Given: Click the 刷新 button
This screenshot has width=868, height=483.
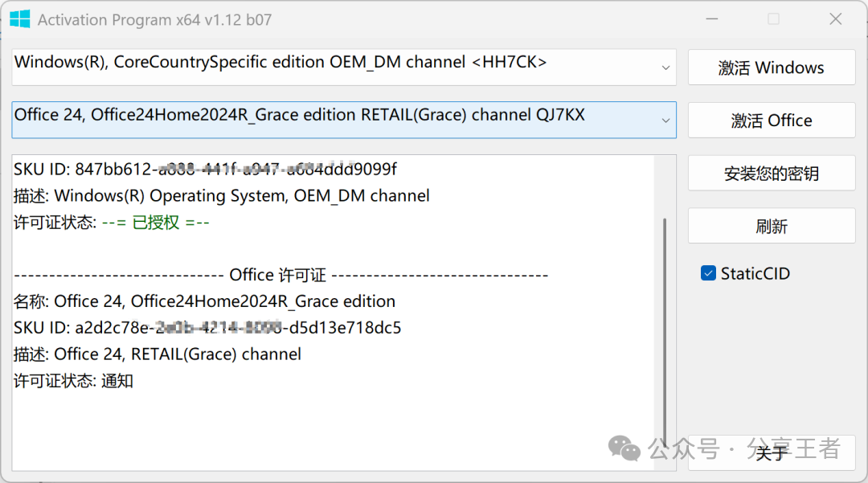Looking at the screenshot, I should click(x=771, y=226).
